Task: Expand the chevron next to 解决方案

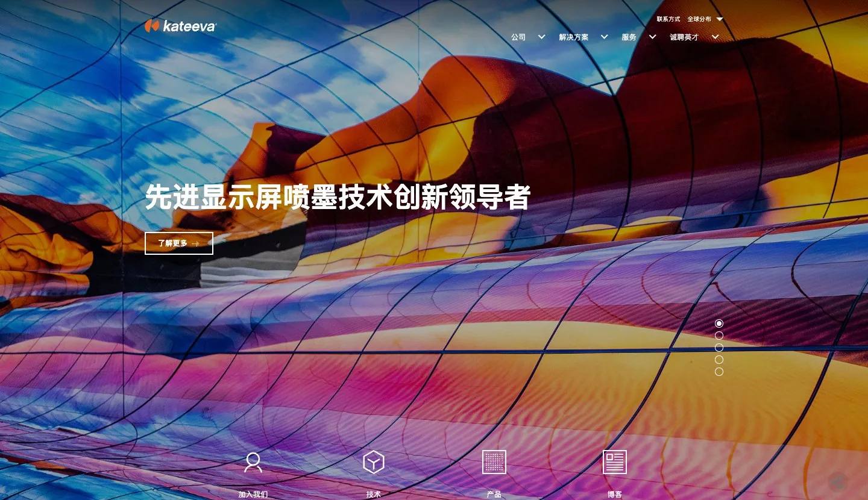Action: click(604, 37)
